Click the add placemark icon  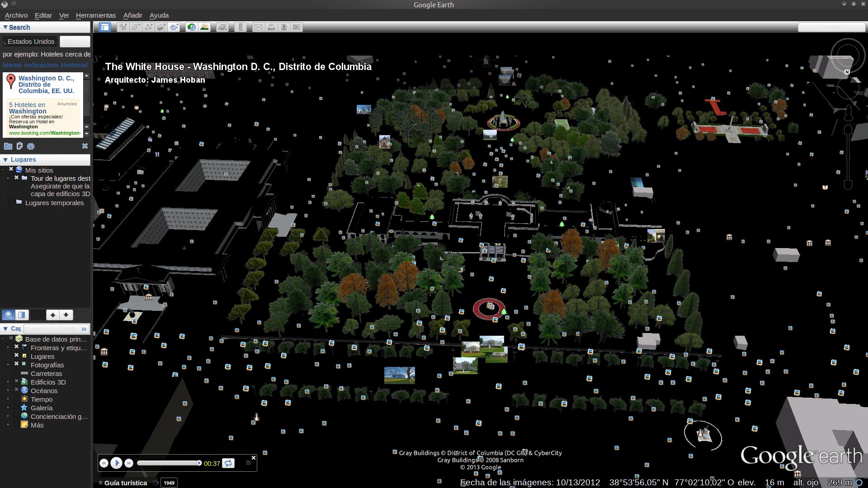[x=123, y=27]
